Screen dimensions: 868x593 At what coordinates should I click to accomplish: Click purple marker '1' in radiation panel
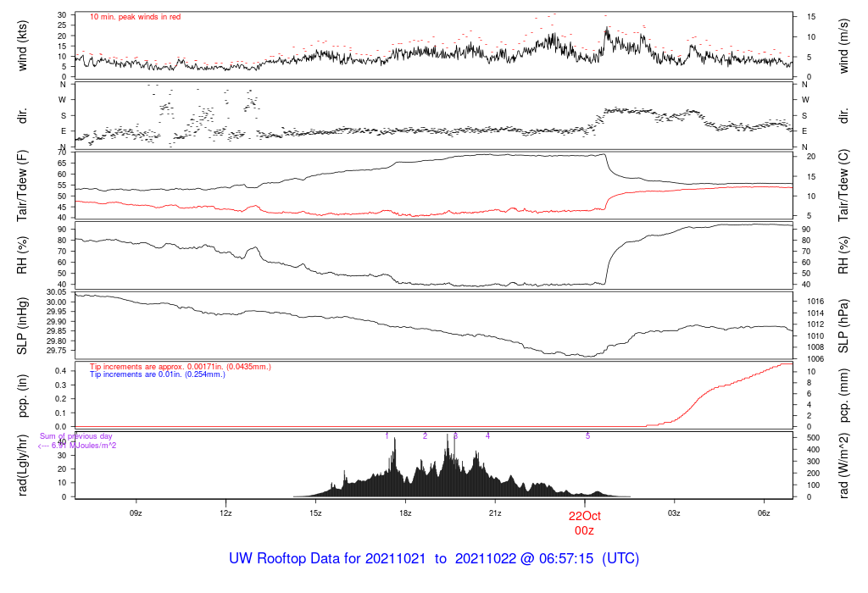tap(387, 436)
